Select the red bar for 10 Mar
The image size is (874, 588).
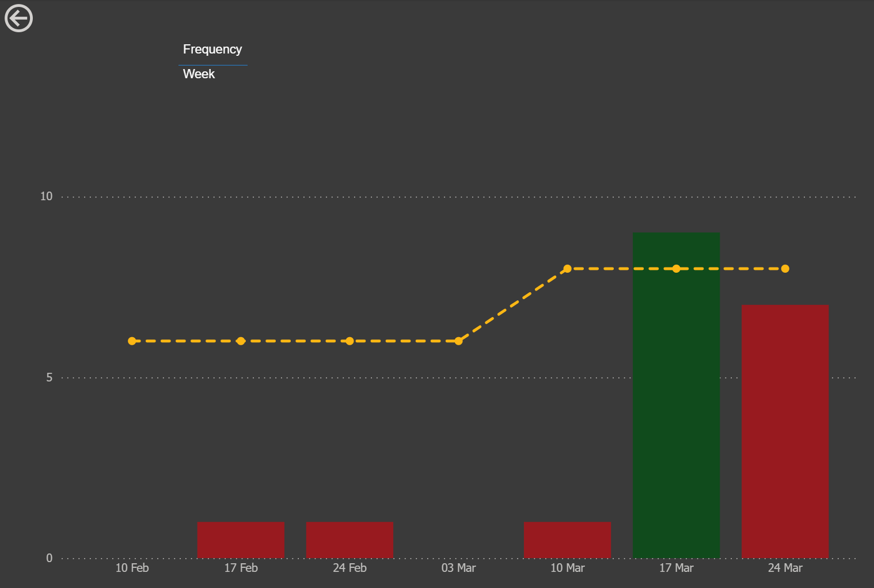click(567, 540)
